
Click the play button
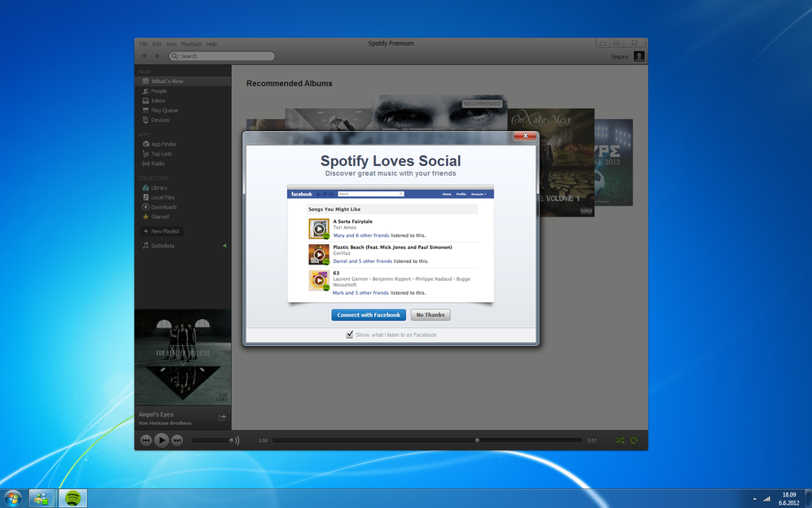point(162,440)
